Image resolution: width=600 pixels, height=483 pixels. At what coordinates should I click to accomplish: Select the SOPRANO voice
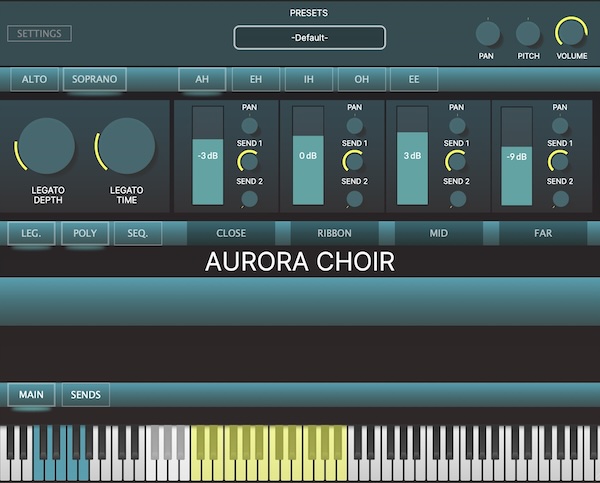tap(95, 79)
